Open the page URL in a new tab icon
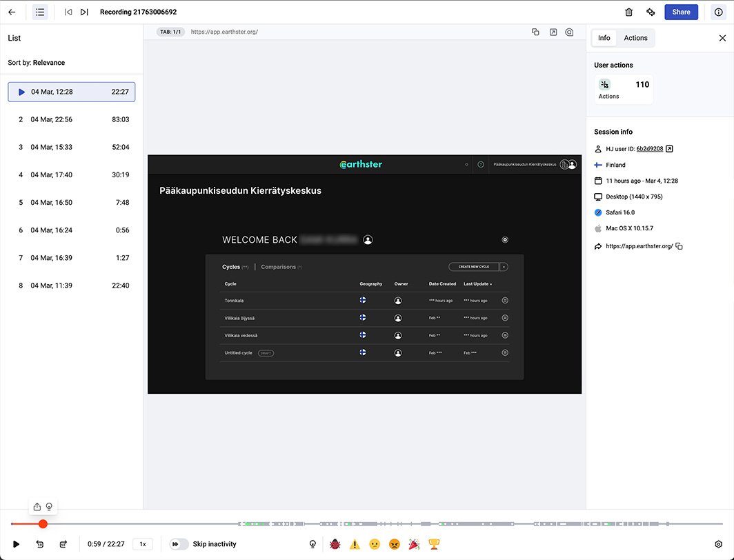 coord(553,32)
